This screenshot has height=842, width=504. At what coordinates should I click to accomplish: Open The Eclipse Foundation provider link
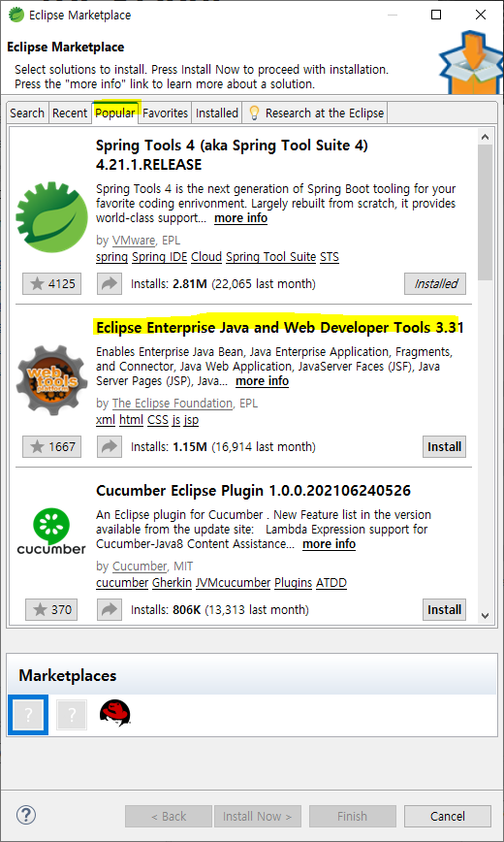[x=173, y=403]
